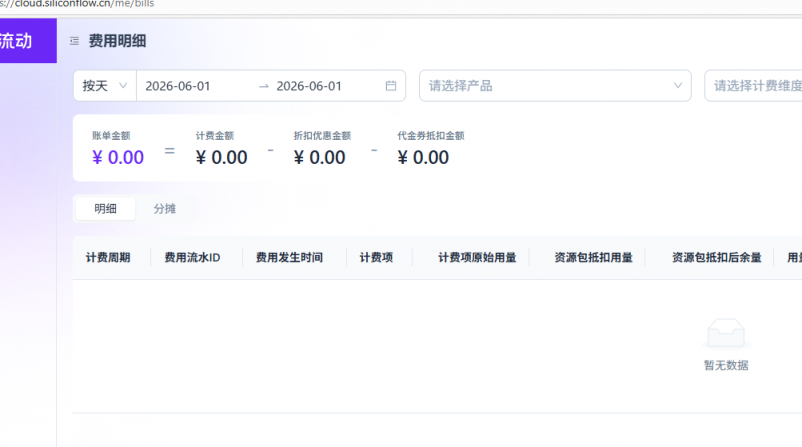Viewport: 802px width, 447px height.
Task: Expand the 请选择产品 product dropdown
Action: click(x=555, y=86)
